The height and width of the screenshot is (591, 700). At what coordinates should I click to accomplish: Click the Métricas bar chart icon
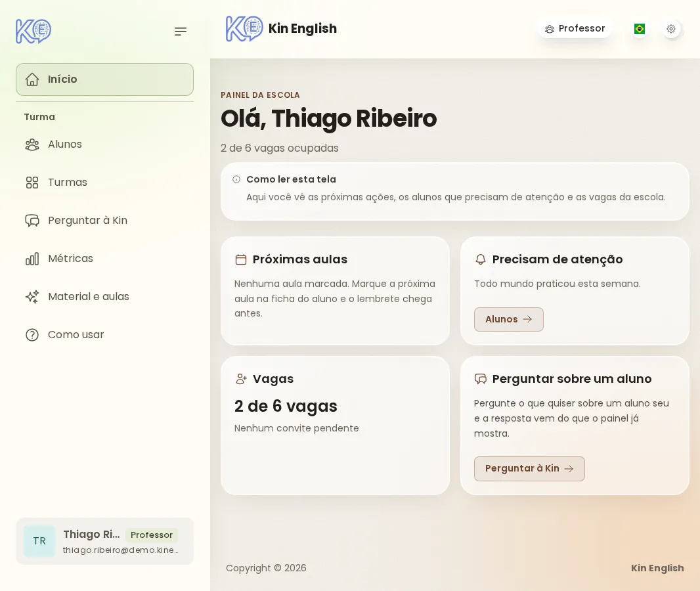coord(32,259)
